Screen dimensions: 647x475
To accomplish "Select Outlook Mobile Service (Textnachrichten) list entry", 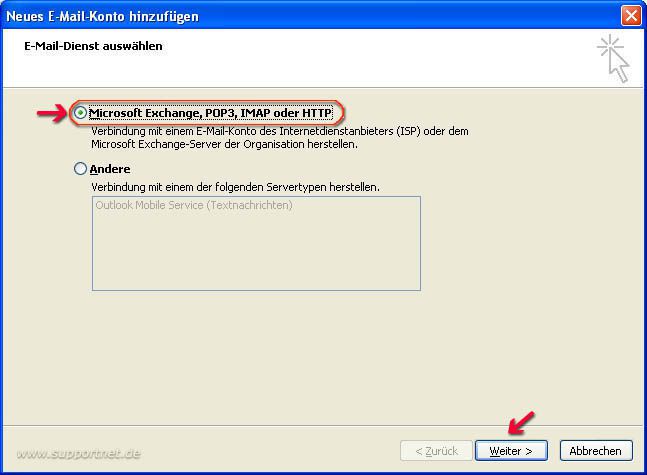I will click(194, 205).
